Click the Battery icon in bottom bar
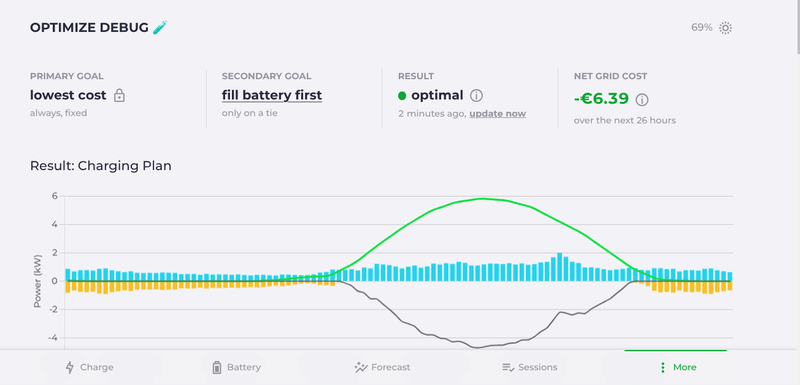 pos(217,367)
